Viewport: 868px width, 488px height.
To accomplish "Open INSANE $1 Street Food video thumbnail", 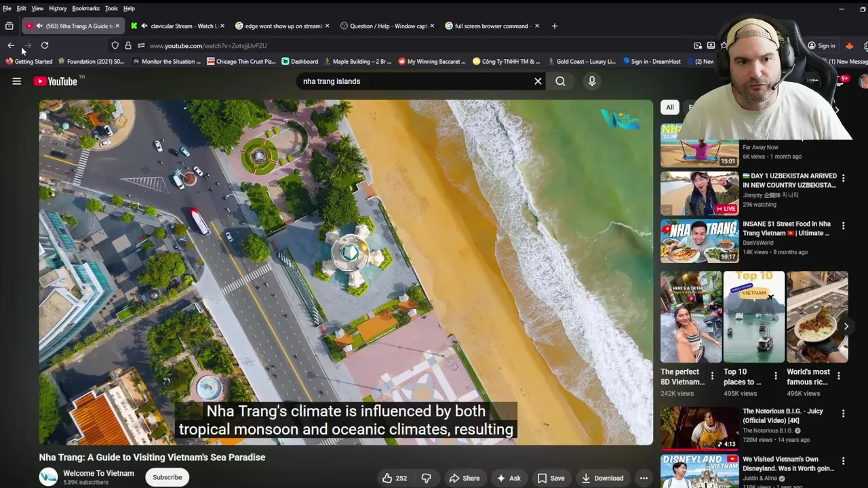I will tap(700, 241).
